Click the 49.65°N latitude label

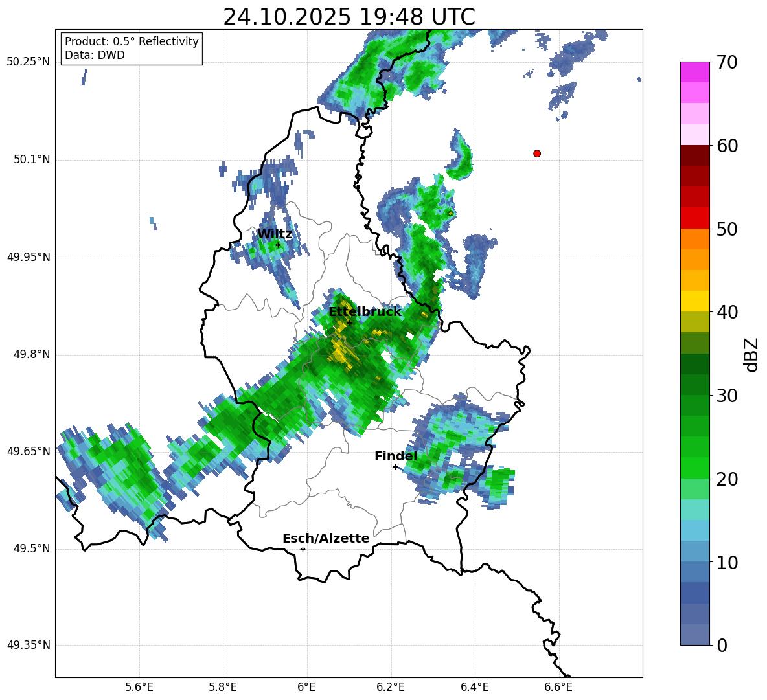click(29, 451)
